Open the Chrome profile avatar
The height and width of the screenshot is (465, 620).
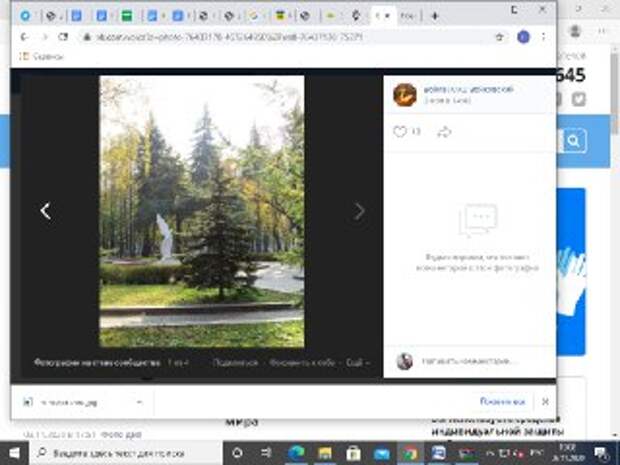[524, 37]
